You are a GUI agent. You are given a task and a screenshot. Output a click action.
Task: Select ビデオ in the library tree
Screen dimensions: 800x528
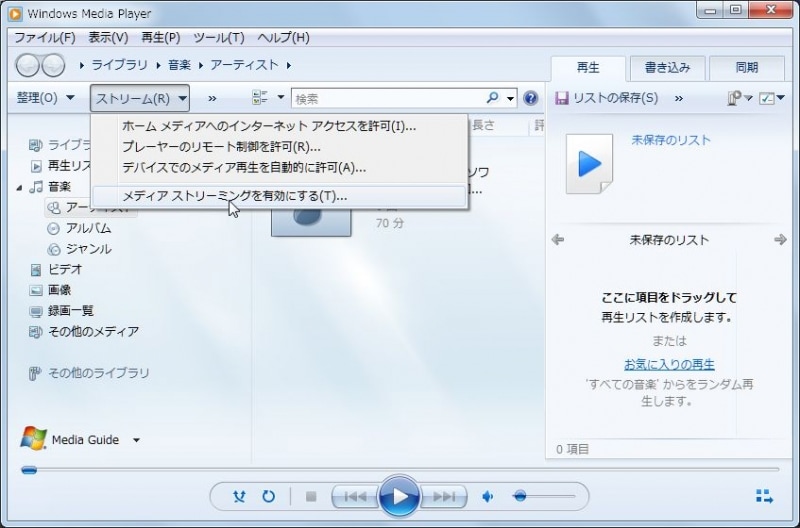click(65, 269)
